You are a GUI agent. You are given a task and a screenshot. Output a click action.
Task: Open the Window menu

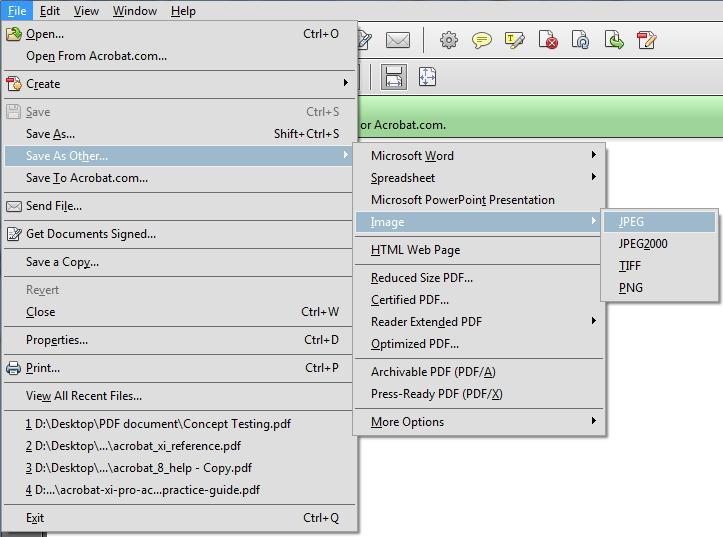[135, 11]
